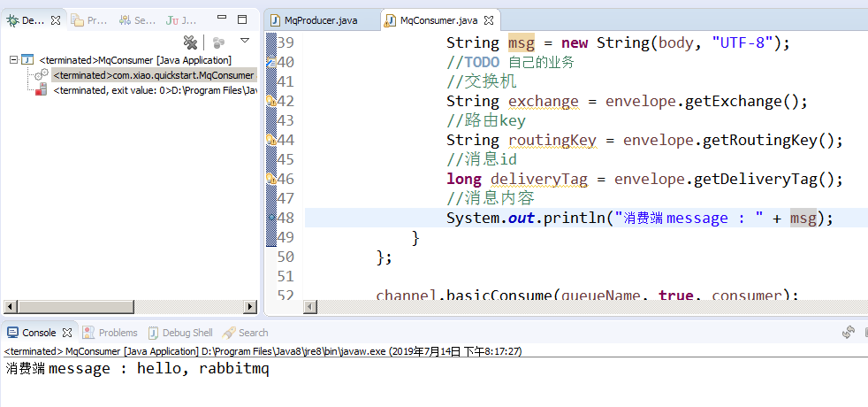868x407 pixels.
Task: Select the 'exit value: 0' process row
Action: [x=156, y=90]
